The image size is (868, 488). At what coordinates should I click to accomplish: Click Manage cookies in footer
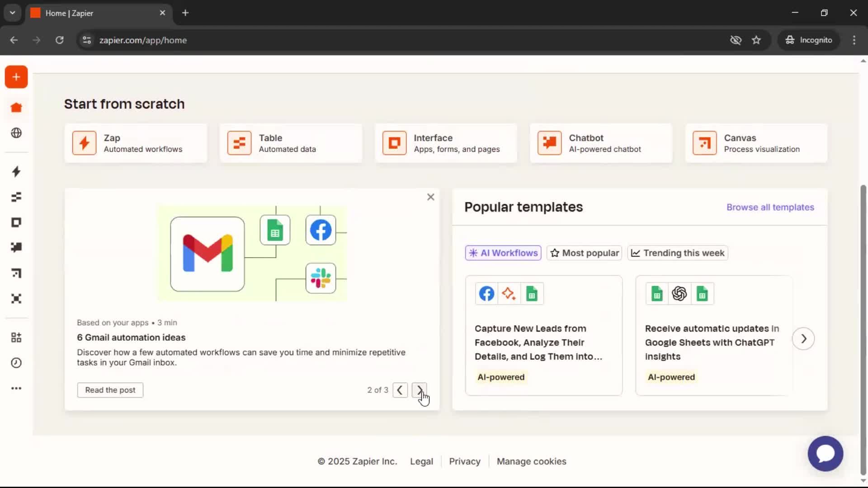[532, 461]
